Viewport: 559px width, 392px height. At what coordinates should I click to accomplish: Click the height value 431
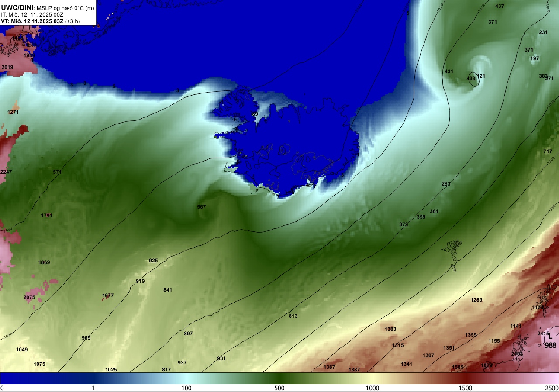[449, 72]
